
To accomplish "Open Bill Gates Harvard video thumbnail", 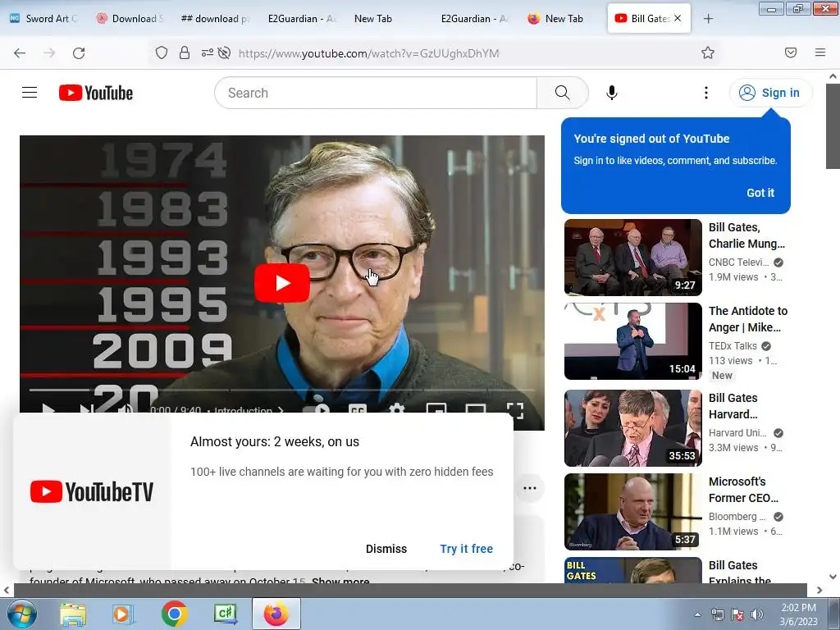I will tap(632, 428).
